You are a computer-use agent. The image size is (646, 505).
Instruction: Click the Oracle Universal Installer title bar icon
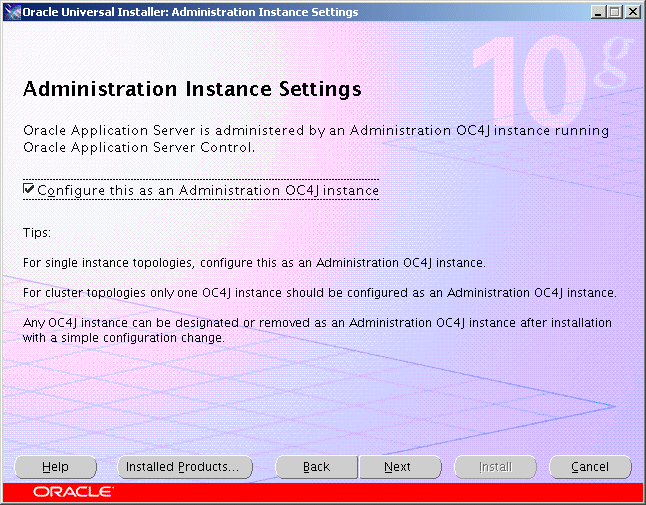tap(12, 12)
